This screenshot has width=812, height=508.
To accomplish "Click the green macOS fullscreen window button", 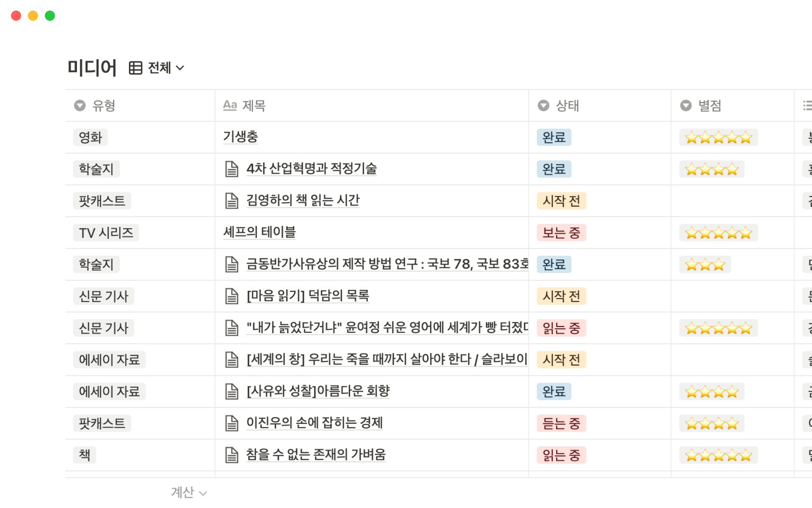I will click(50, 16).
